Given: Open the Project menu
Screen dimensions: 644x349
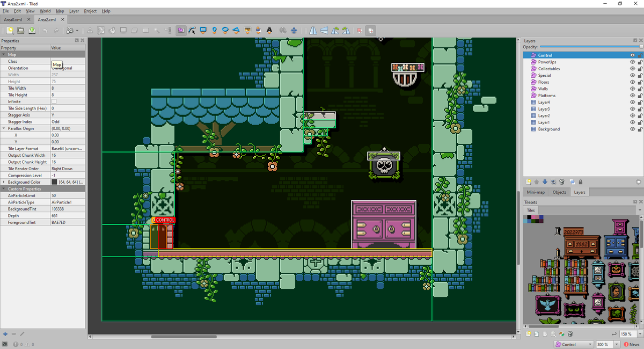Looking at the screenshot, I should tap(90, 11).
